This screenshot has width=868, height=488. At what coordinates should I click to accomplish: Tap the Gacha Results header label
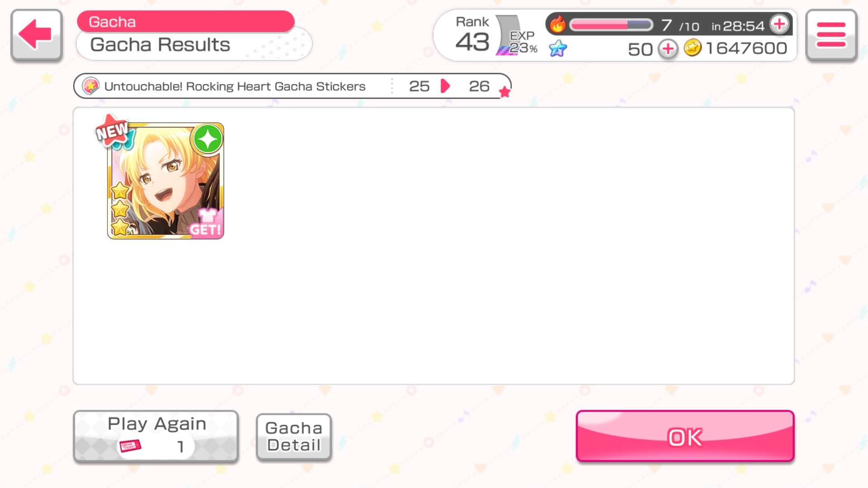pos(160,45)
